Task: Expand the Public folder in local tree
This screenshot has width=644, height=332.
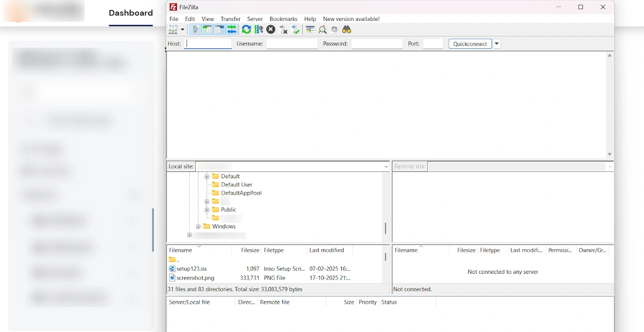Action: coord(207,210)
